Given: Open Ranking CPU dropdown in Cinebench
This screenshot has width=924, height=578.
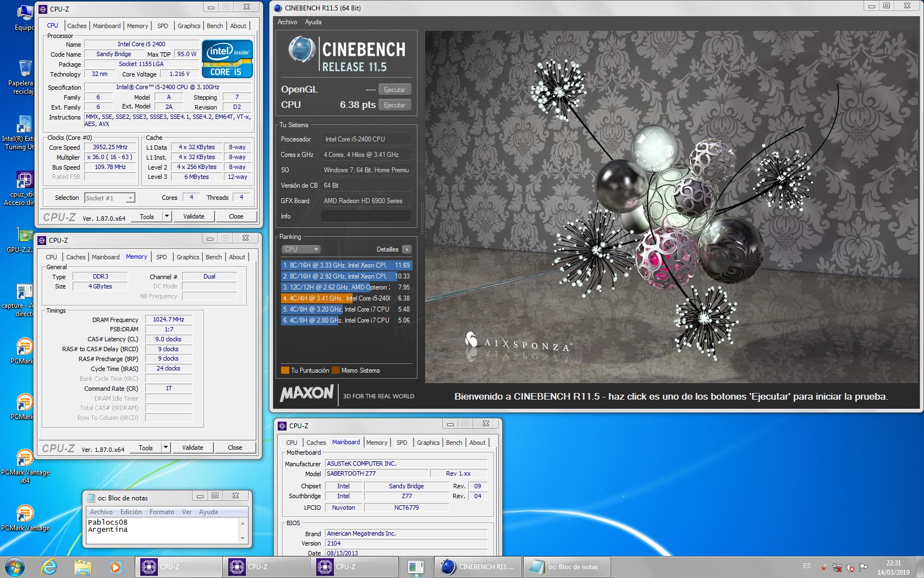Looking at the screenshot, I should [x=300, y=249].
